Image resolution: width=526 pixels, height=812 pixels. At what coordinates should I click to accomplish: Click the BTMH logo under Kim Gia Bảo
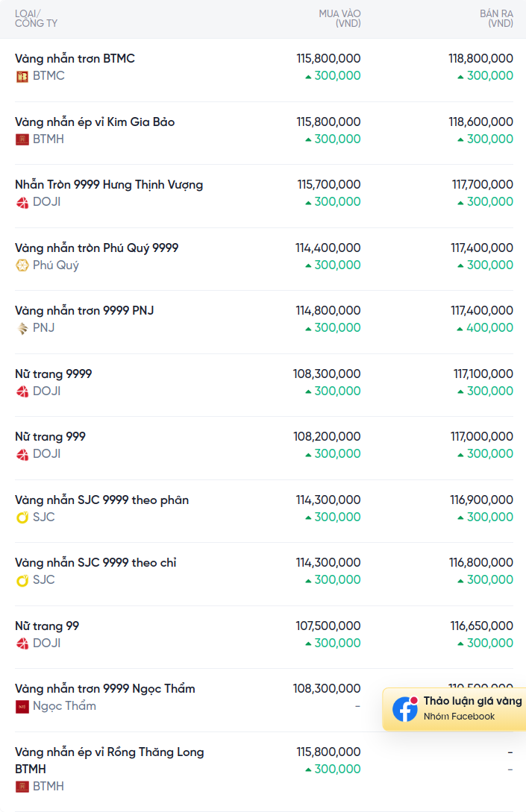click(22, 139)
